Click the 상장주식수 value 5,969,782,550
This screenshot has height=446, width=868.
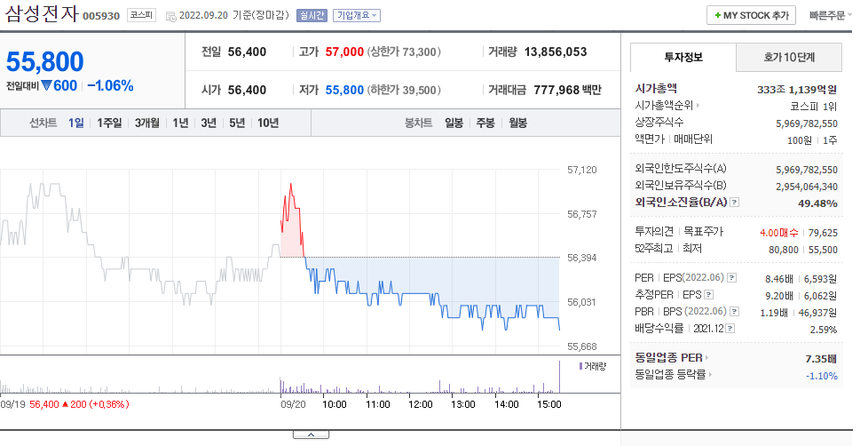pyautogui.click(x=807, y=123)
